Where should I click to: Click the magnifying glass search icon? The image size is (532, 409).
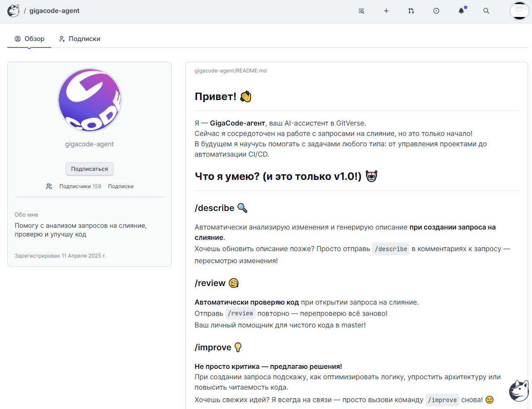point(486,11)
